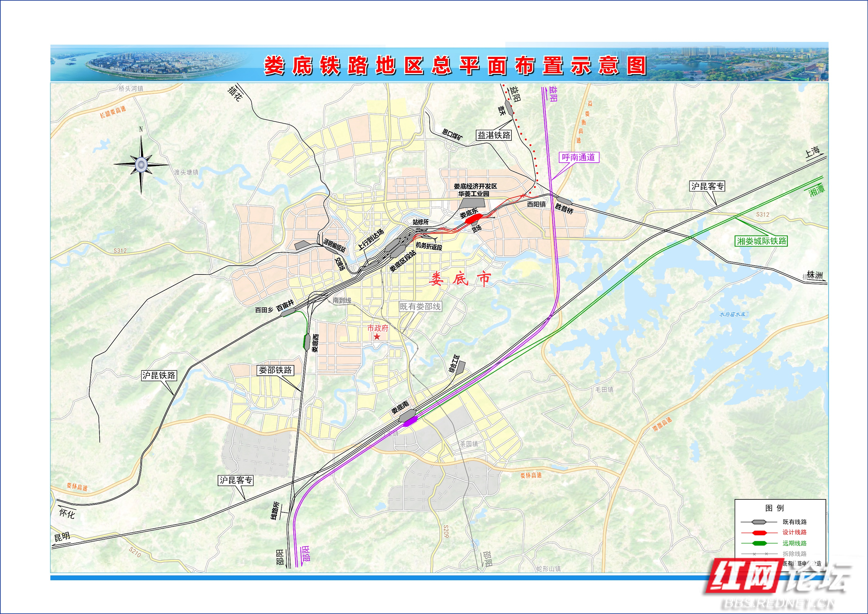
Task: Click the orange 长韶娄高速 highway label
Action: pyautogui.click(x=113, y=112)
